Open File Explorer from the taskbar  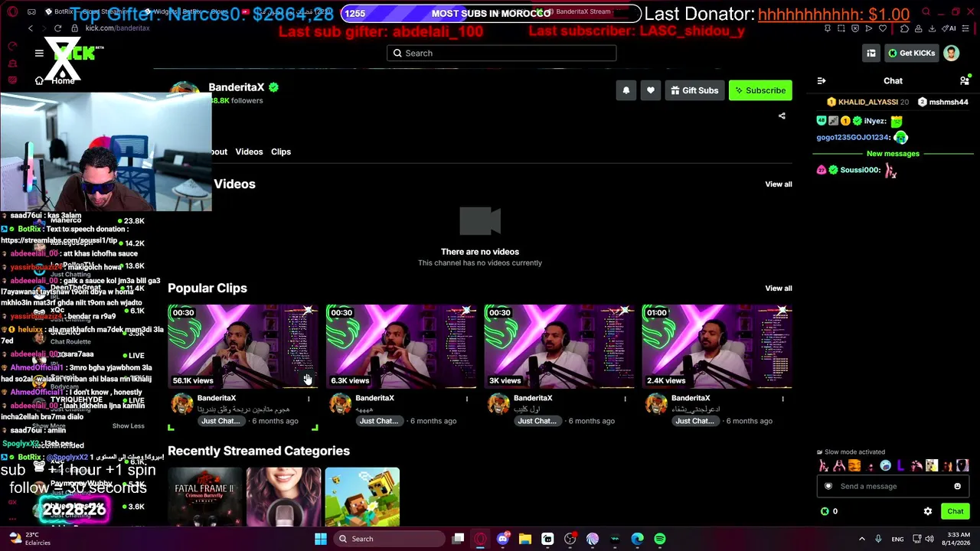[x=525, y=539]
